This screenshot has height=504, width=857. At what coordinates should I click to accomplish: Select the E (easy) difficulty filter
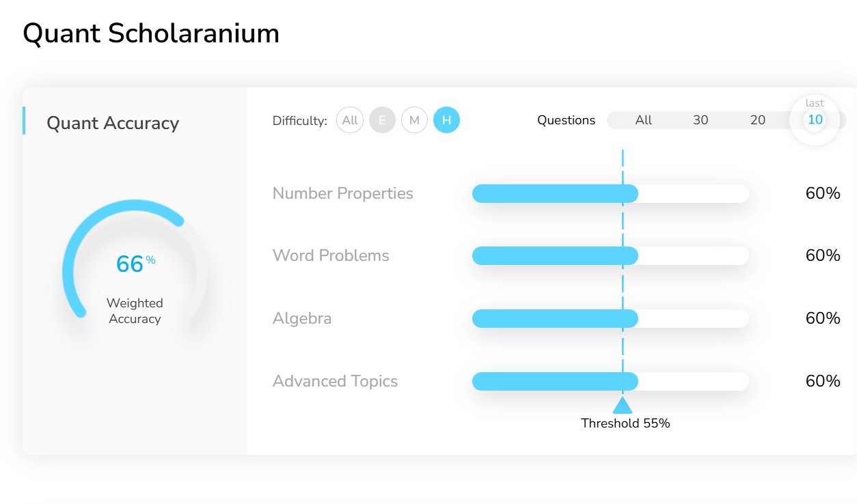[x=382, y=121]
